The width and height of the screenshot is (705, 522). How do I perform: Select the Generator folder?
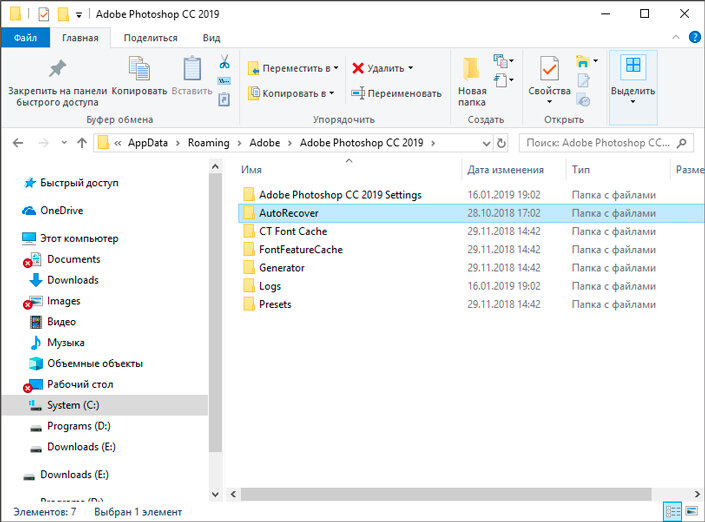click(x=273, y=268)
